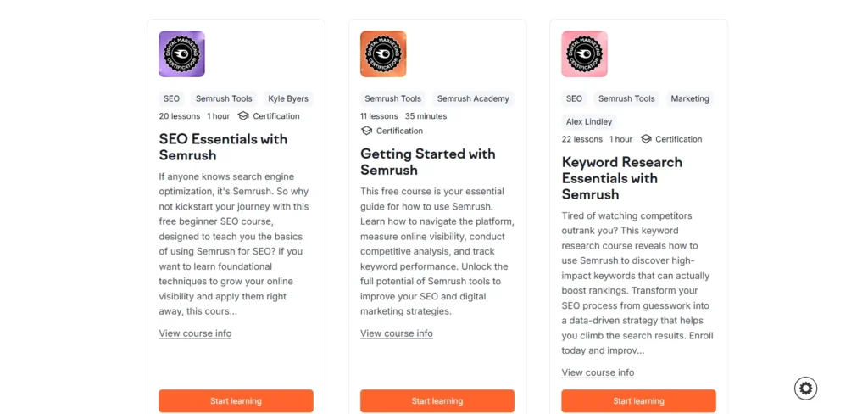Click the certification cap icon on Keyword Research card

coord(646,139)
